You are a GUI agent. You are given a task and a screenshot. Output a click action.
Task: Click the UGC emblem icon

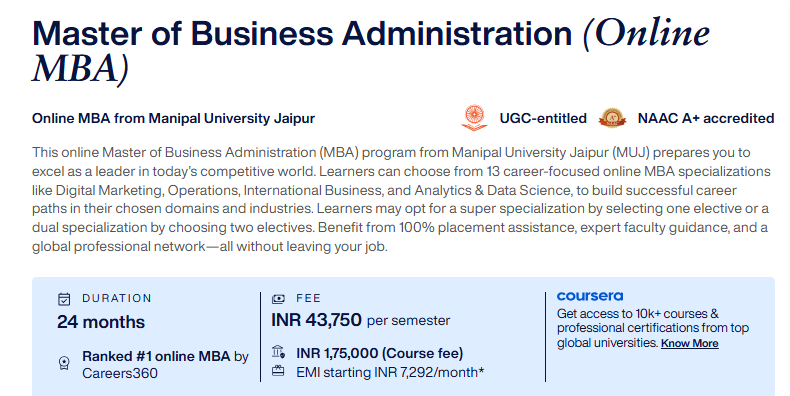pyautogui.click(x=475, y=118)
